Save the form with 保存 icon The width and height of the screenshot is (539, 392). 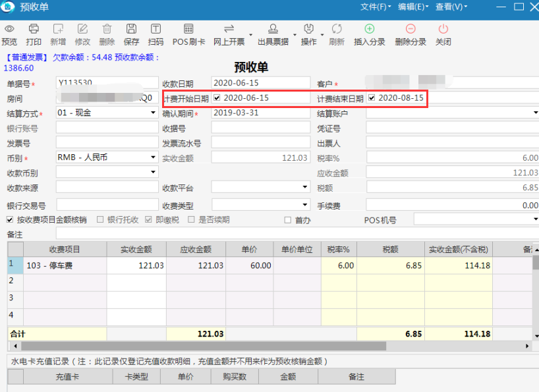(x=131, y=29)
